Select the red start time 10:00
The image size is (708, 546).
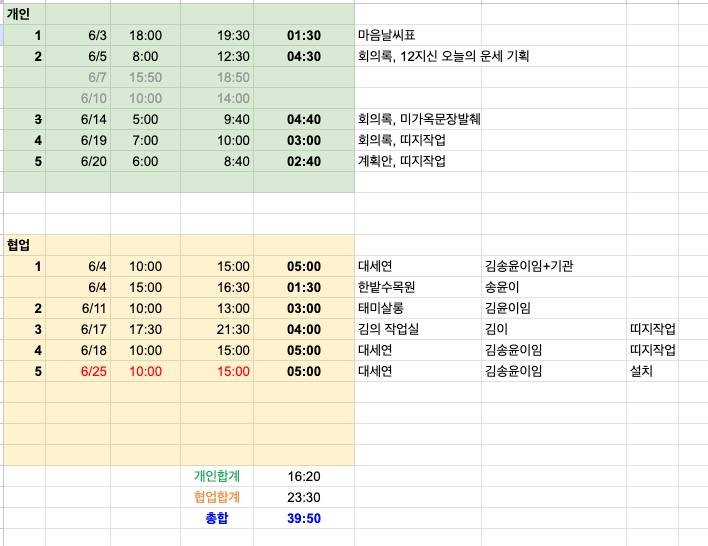pos(145,371)
